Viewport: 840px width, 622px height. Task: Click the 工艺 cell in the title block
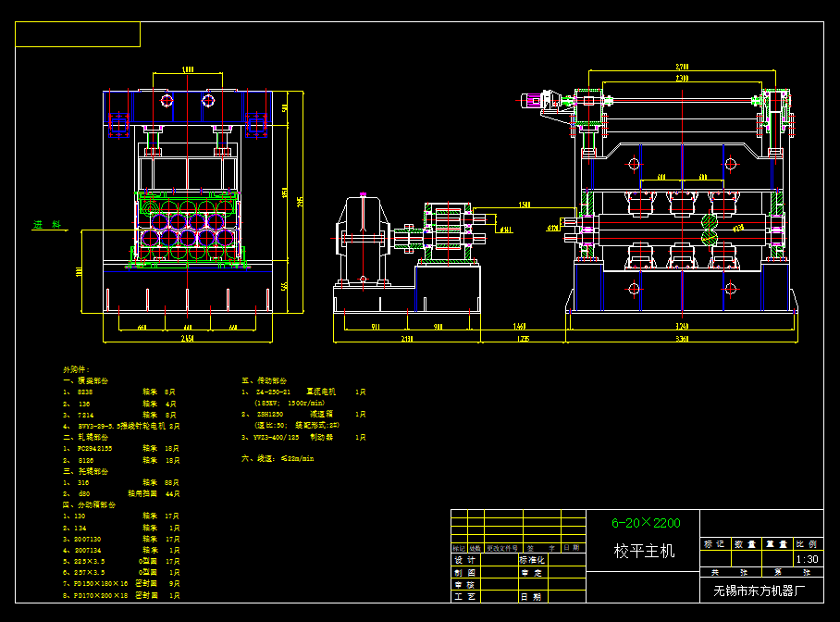tap(464, 596)
